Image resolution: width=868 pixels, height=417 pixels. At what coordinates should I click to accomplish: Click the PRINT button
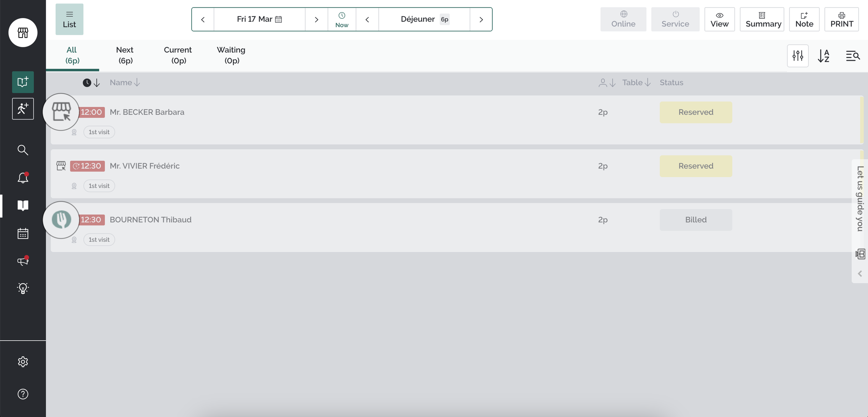pos(841,19)
